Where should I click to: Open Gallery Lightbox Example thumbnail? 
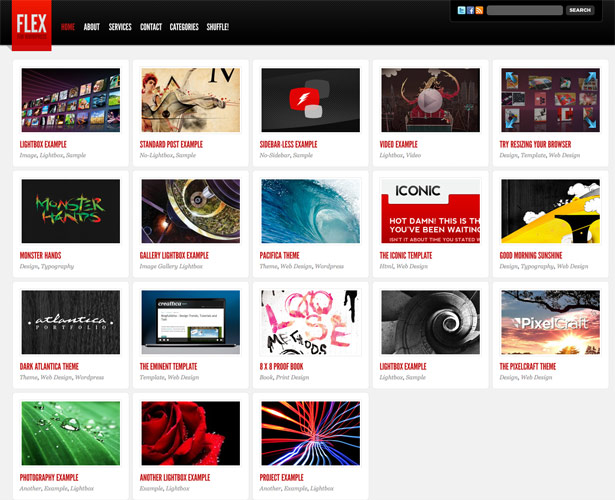191,211
